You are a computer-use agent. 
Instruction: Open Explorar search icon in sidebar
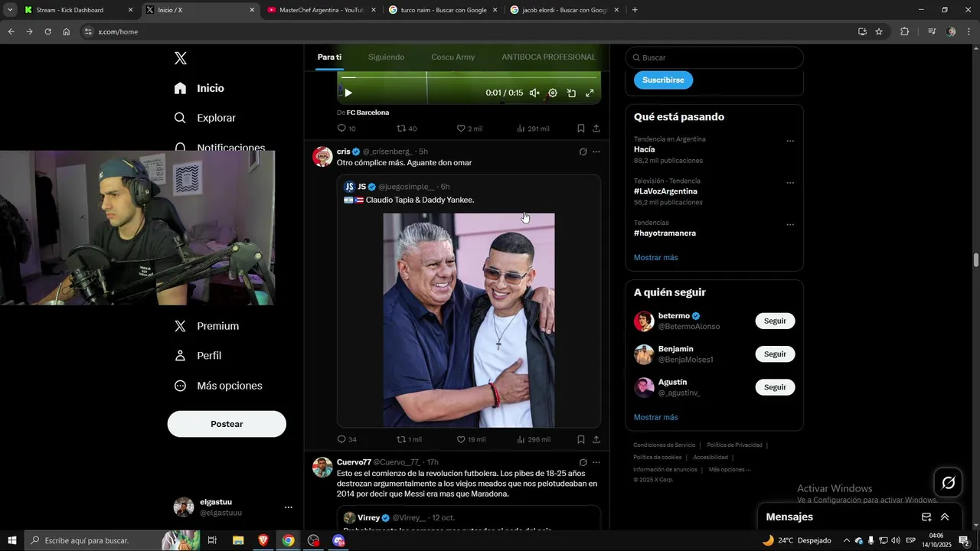pos(180,118)
